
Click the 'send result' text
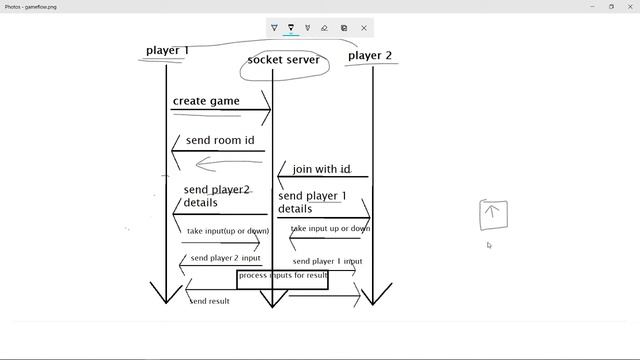[x=209, y=301]
